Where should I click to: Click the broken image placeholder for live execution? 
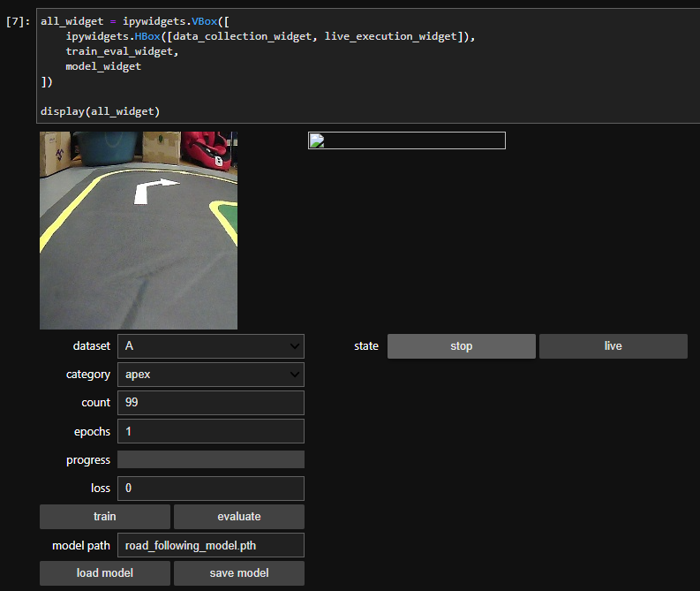[x=406, y=140]
